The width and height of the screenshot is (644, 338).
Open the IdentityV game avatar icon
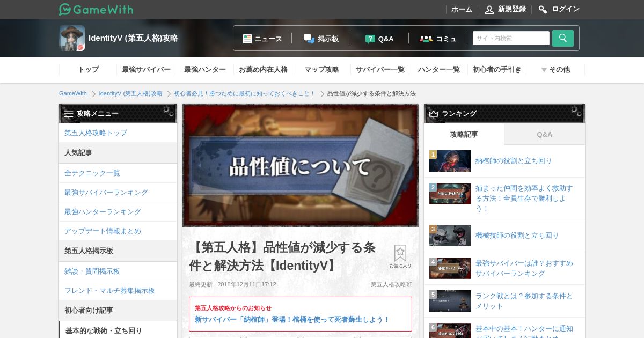point(72,38)
